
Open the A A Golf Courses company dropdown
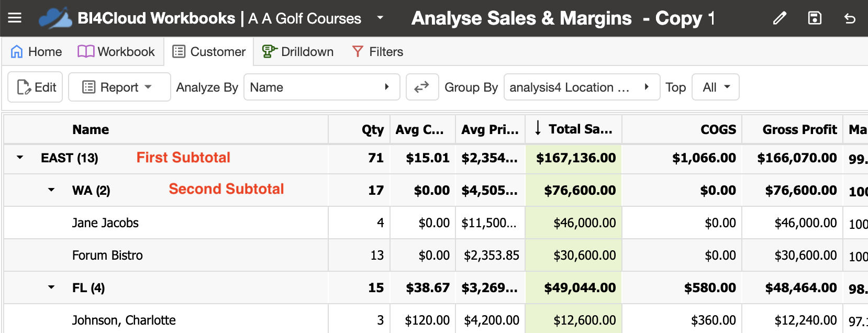coord(380,18)
